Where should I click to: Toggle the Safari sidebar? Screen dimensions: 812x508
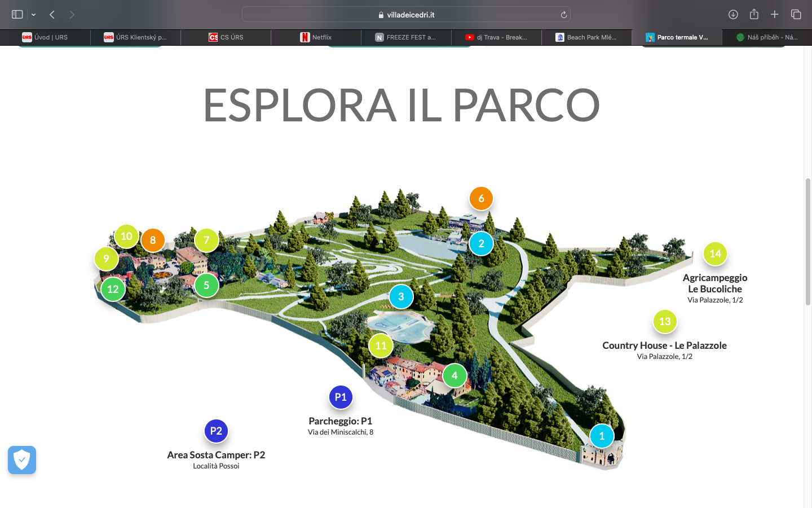point(17,15)
